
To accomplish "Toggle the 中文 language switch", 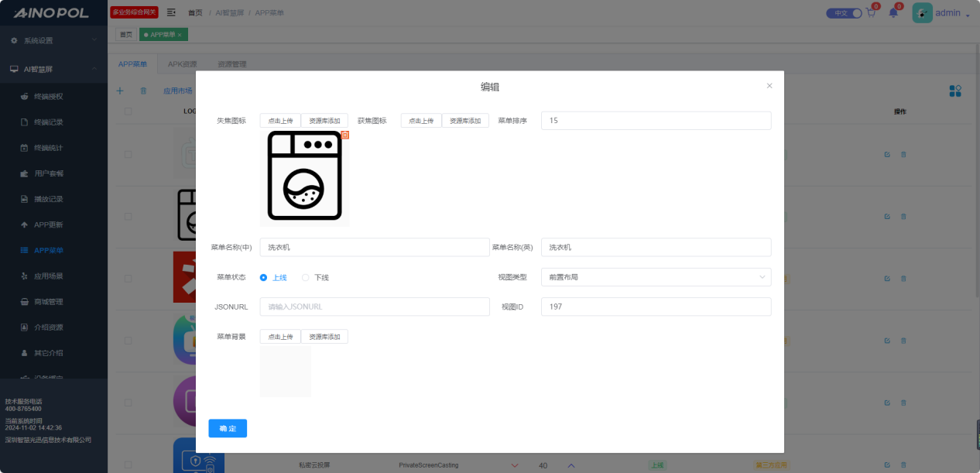I will pyautogui.click(x=843, y=13).
